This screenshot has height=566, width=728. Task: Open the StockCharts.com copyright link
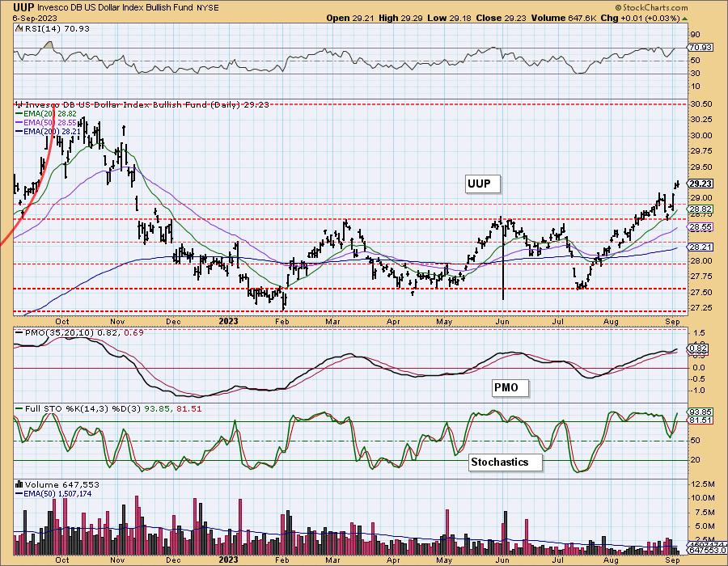pyautogui.click(x=651, y=7)
